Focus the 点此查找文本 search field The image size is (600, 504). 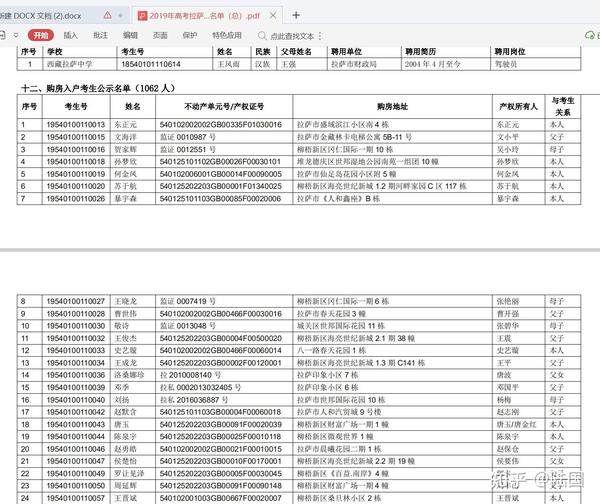(292, 36)
